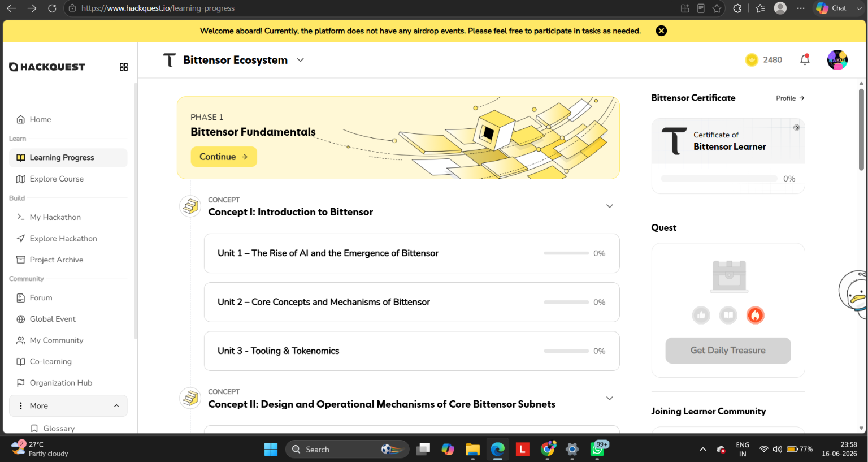Refresh the HackQuest page
The height and width of the screenshot is (462, 868).
(52, 8)
